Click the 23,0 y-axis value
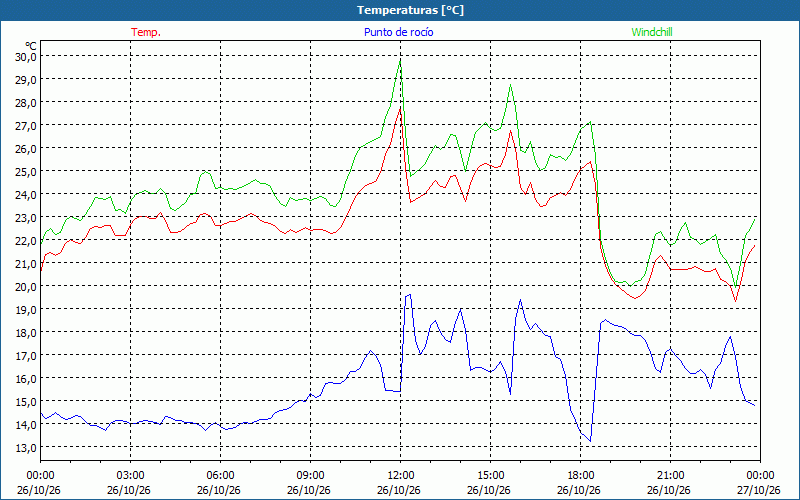800x500 pixels. coord(25,217)
